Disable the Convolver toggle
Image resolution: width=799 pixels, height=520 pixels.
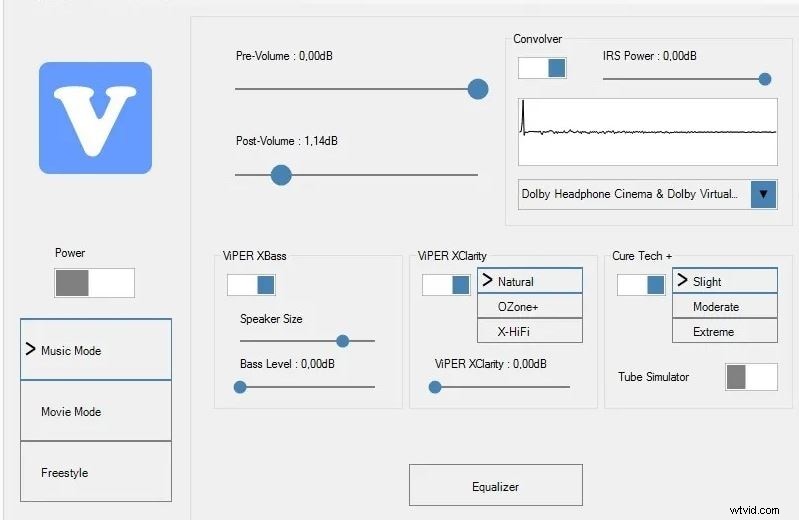coord(542,68)
